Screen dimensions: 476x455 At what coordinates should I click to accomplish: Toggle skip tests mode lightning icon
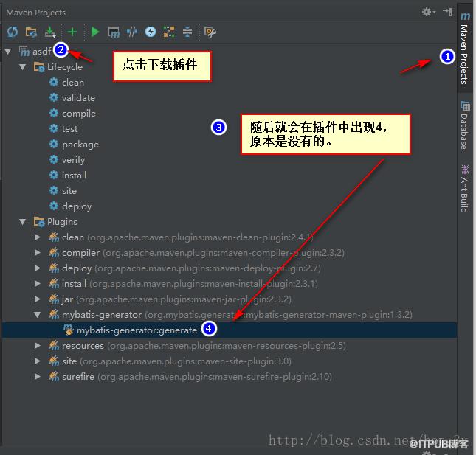(151, 32)
